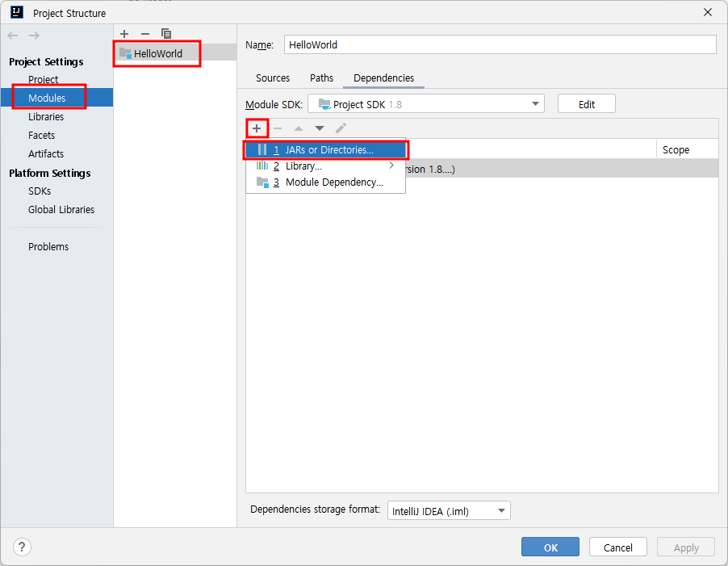728x566 pixels.
Task: Switch to the Sources tab
Action: tap(273, 78)
